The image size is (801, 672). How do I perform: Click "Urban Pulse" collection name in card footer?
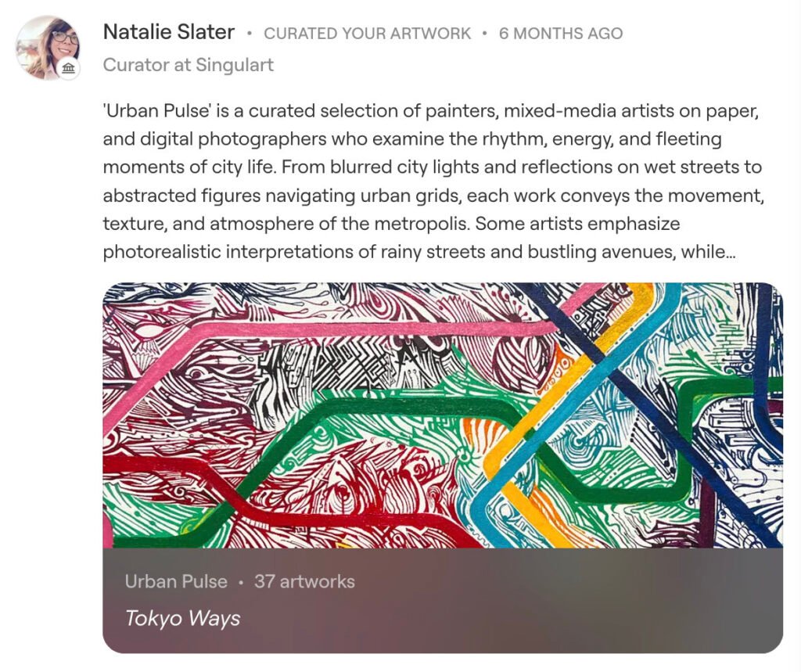click(x=176, y=582)
